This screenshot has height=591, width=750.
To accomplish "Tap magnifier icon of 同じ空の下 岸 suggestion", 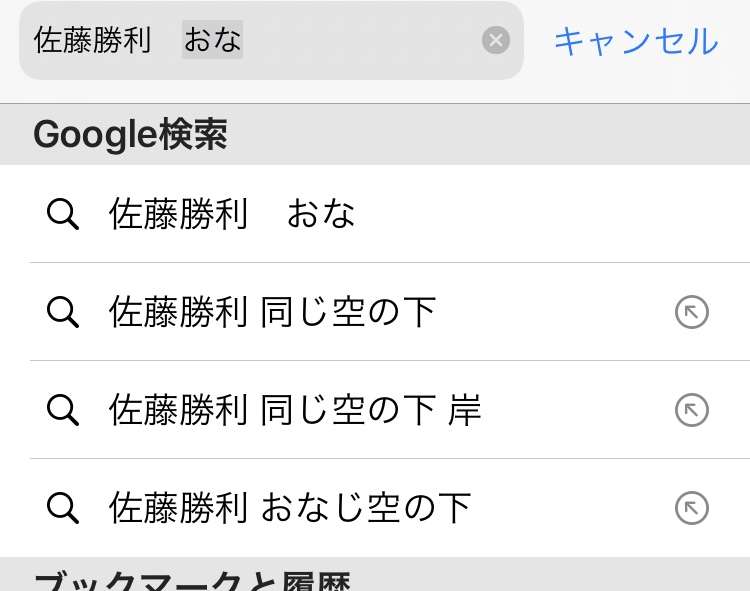I will point(63,410).
